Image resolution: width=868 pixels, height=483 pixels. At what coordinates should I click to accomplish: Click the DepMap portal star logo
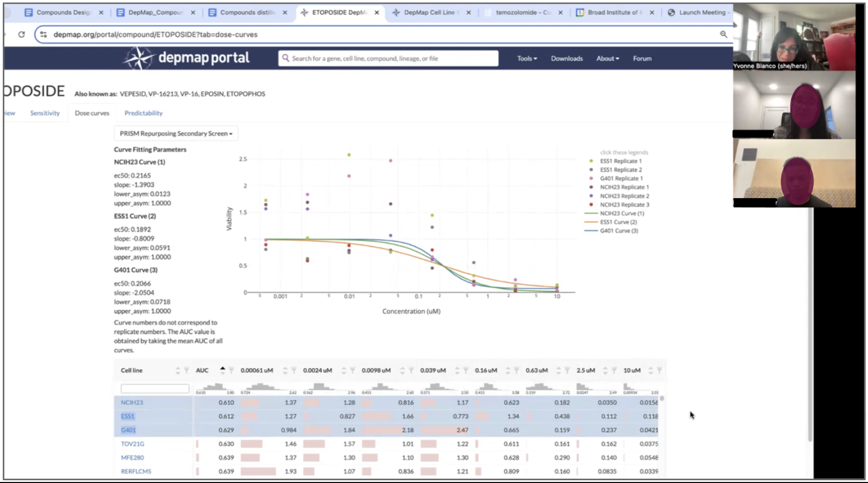point(139,58)
